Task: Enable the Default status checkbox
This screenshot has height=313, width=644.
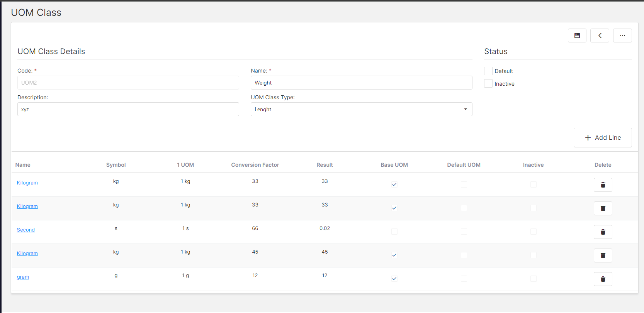Action: pos(488,71)
